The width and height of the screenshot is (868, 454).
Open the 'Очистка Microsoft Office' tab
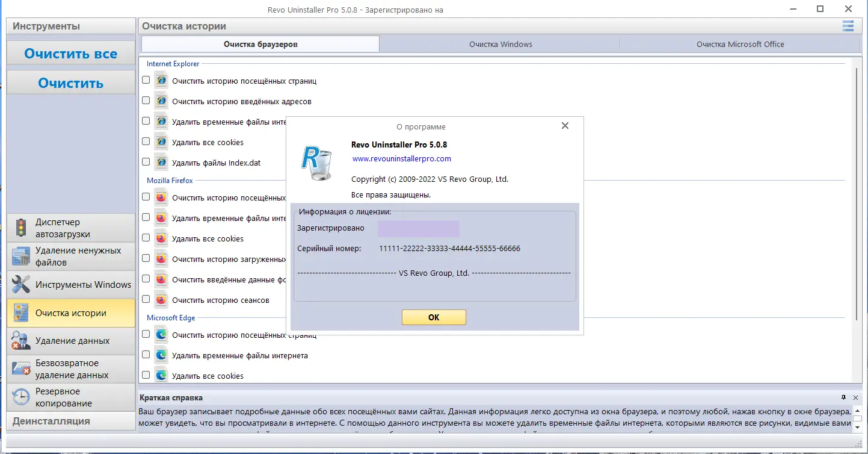pyautogui.click(x=740, y=44)
